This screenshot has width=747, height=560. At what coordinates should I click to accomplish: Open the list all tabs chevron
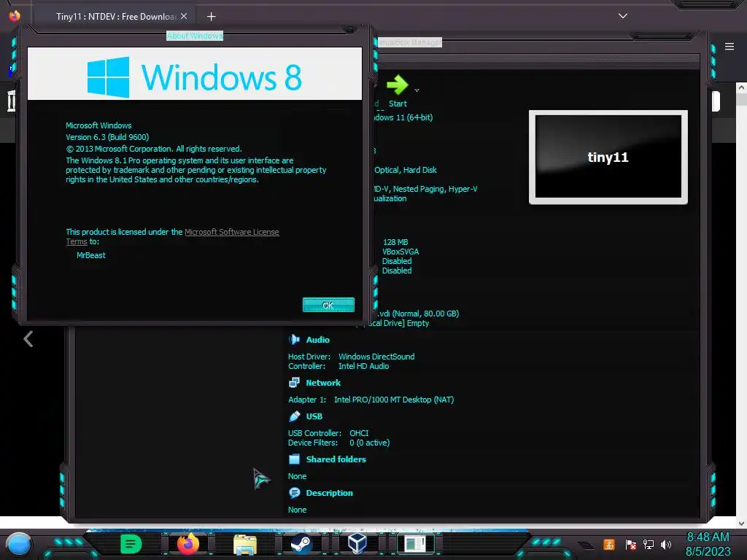[x=622, y=16]
